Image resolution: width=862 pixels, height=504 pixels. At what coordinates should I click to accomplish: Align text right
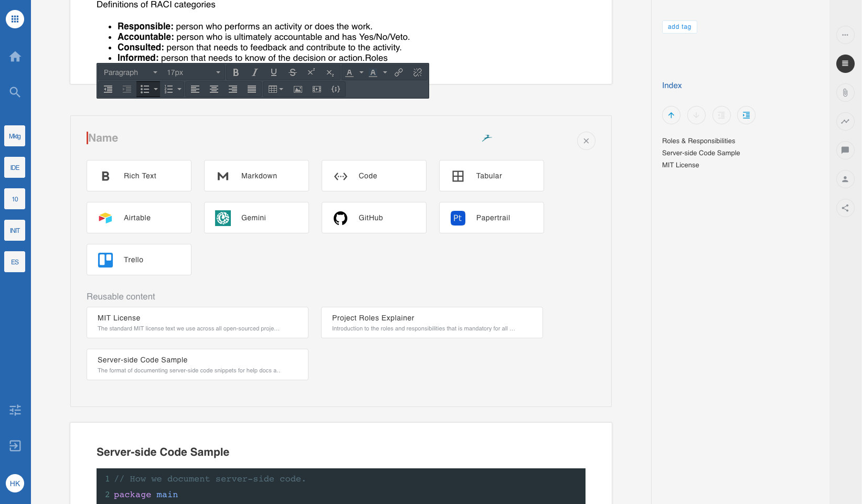[x=233, y=89]
